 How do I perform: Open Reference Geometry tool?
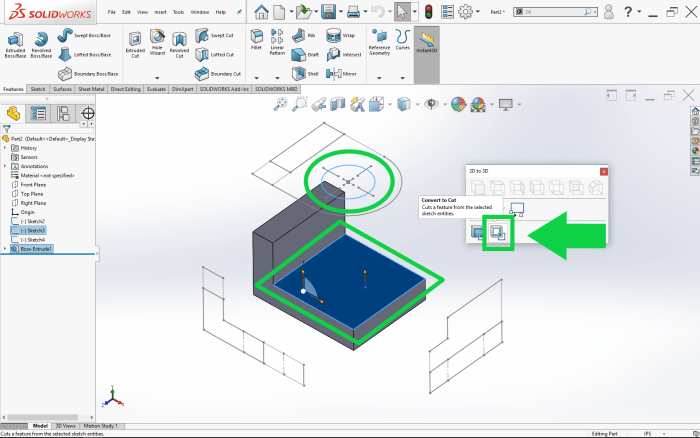[379, 42]
